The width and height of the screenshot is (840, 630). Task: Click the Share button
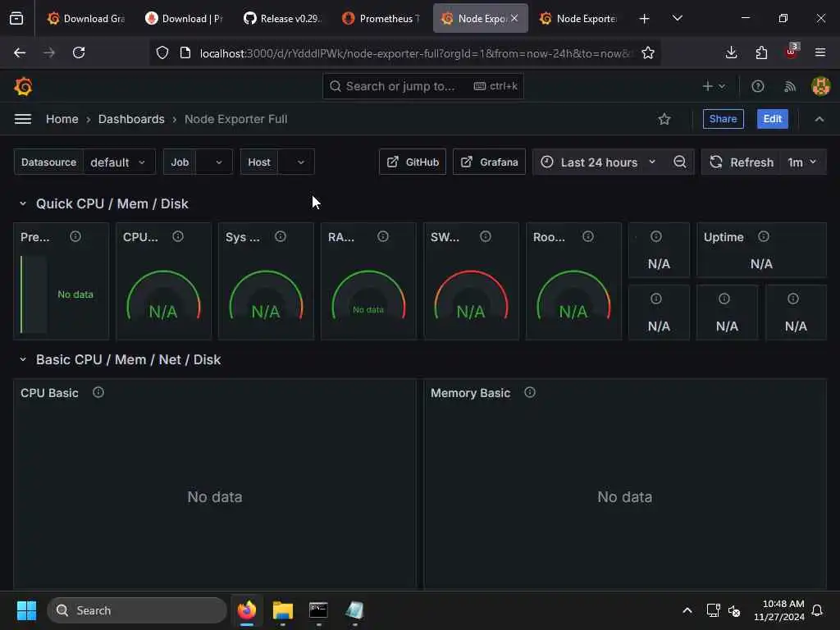click(724, 119)
